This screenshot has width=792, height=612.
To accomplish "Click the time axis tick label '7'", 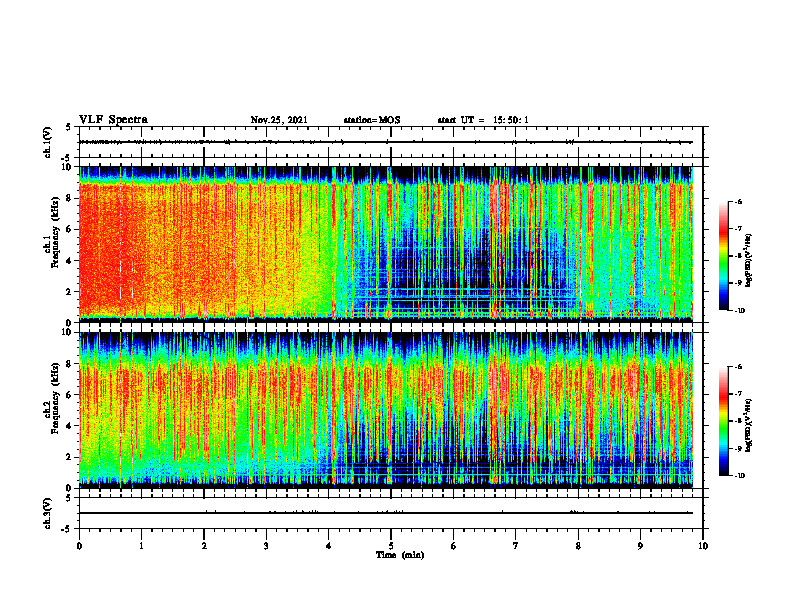I will (x=516, y=546).
